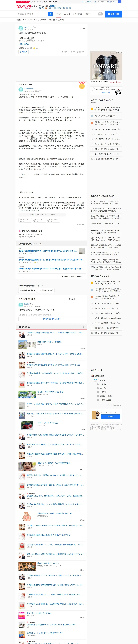
Task: Open Q&Aをもっと見る (1,249件) chevron link
Action: [x=73, y=276]
